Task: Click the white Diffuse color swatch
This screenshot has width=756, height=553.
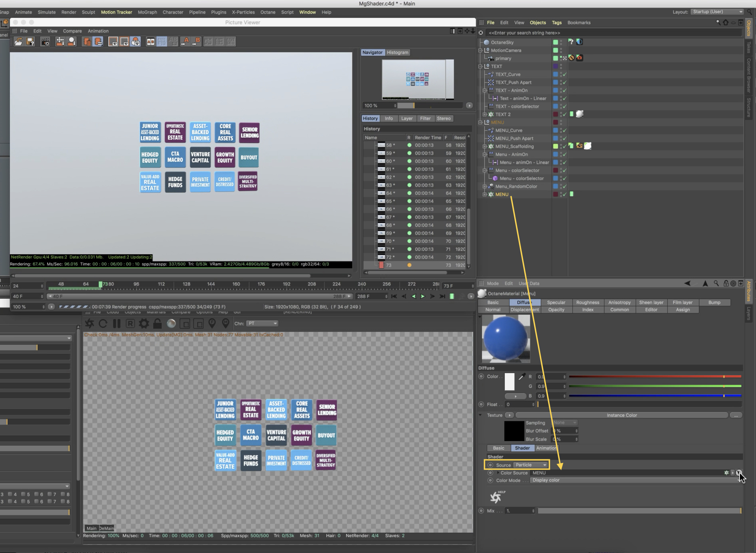Action: [509, 382]
